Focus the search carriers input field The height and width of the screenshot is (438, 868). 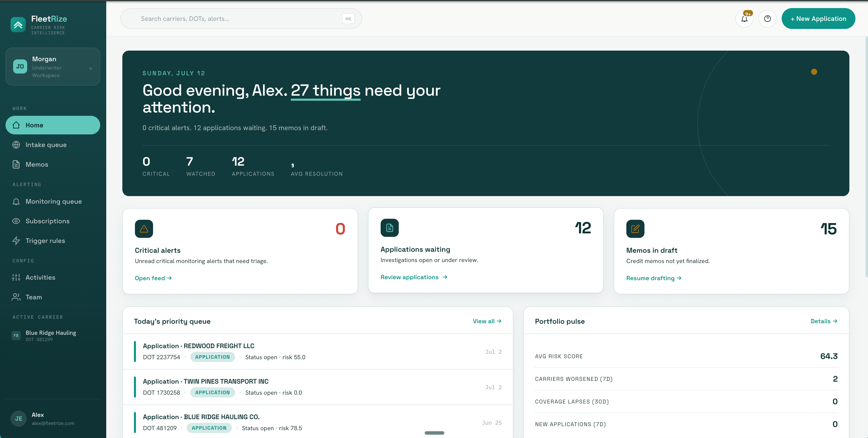click(x=241, y=19)
